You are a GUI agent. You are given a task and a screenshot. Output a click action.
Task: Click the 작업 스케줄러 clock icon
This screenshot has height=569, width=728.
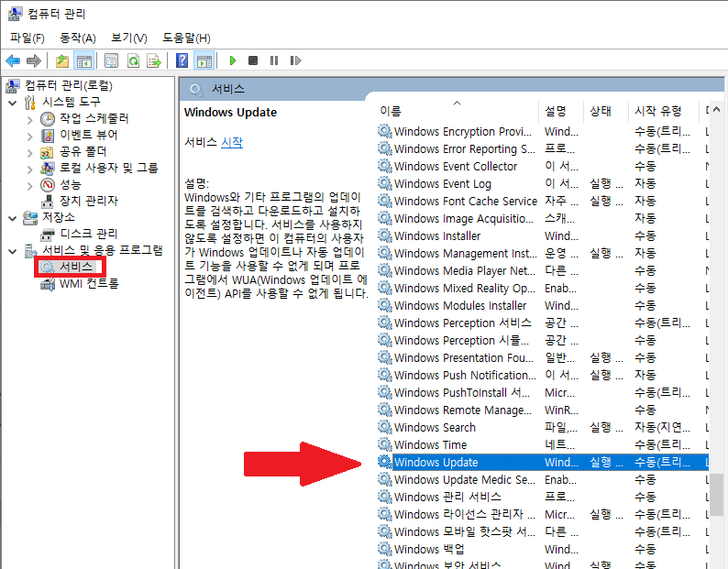[48, 119]
